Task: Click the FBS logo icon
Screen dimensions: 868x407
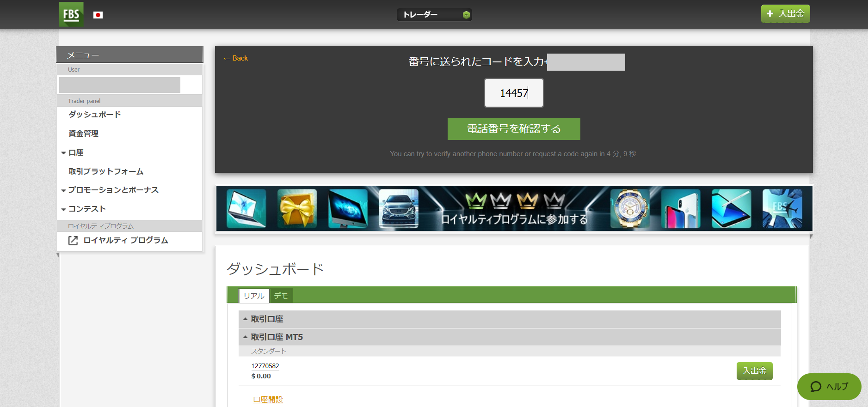Action: pyautogui.click(x=71, y=14)
